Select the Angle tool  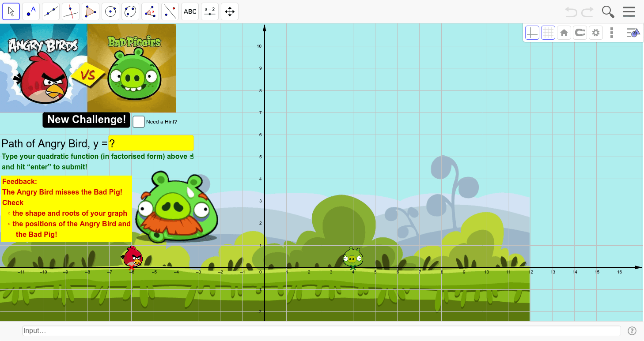point(150,11)
